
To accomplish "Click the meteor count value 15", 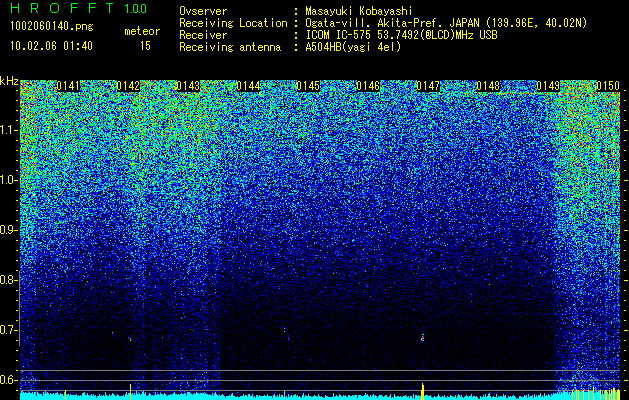I will (145, 46).
